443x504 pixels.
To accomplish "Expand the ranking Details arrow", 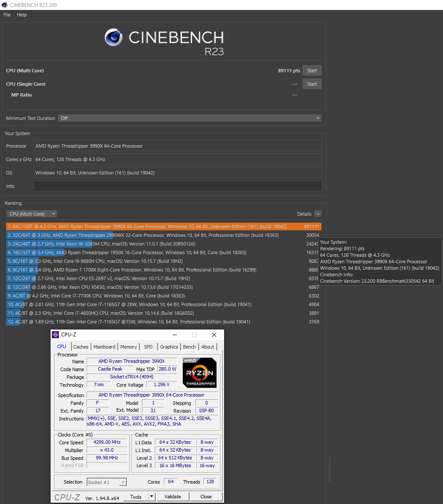I will pos(318,214).
